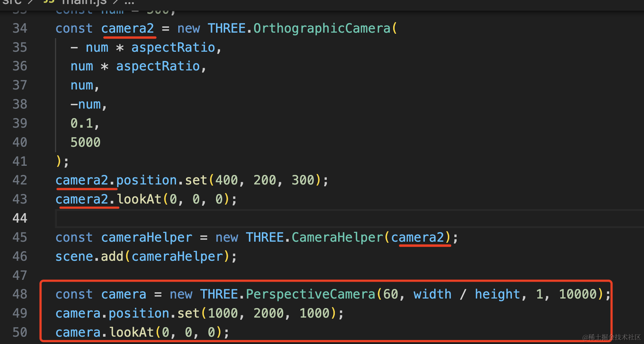Click camera2 on the position.set line
This screenshot has width=644, height=344.
pos(82,180)
